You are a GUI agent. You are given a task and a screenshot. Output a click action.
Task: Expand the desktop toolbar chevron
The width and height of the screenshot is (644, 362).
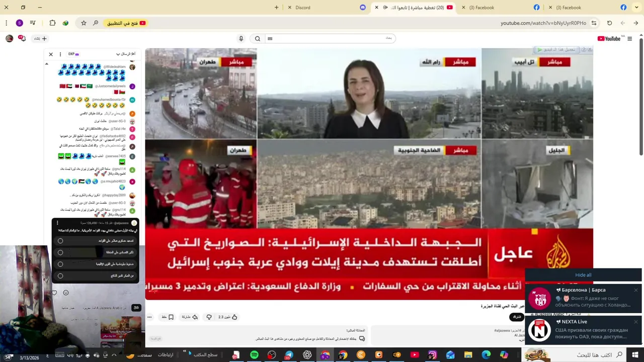(185, 351)
